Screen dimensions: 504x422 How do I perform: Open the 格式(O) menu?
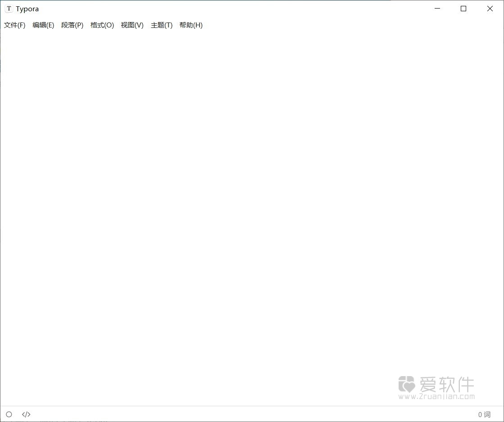pyautogui.click(x=102, y=25)
